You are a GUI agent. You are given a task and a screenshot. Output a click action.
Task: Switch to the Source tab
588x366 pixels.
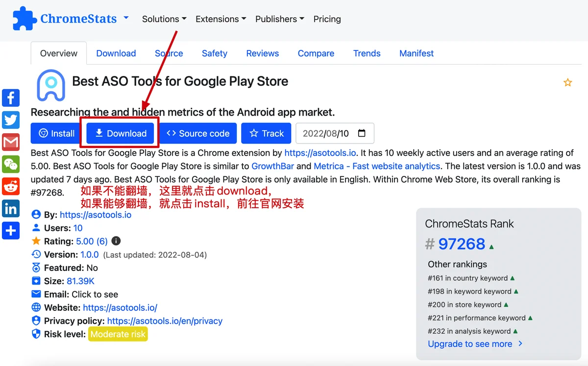coord(169,53)
